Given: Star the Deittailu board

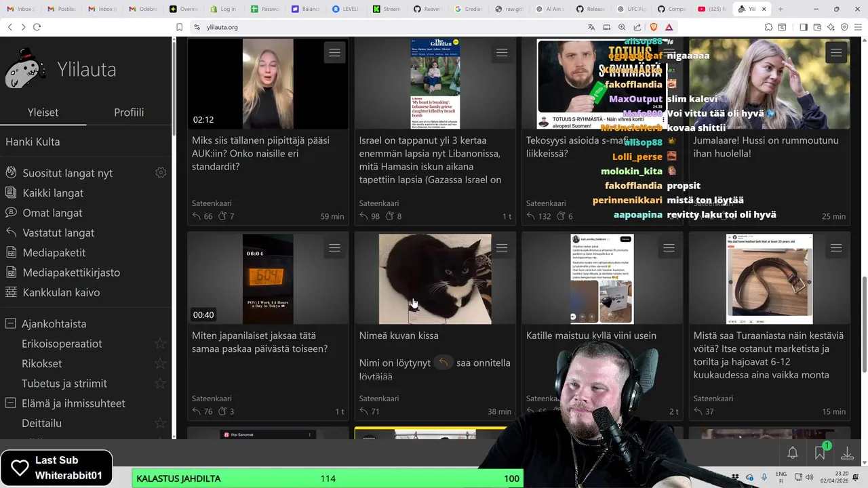Looking at the screenshot, I should click(x=161, y=423).
